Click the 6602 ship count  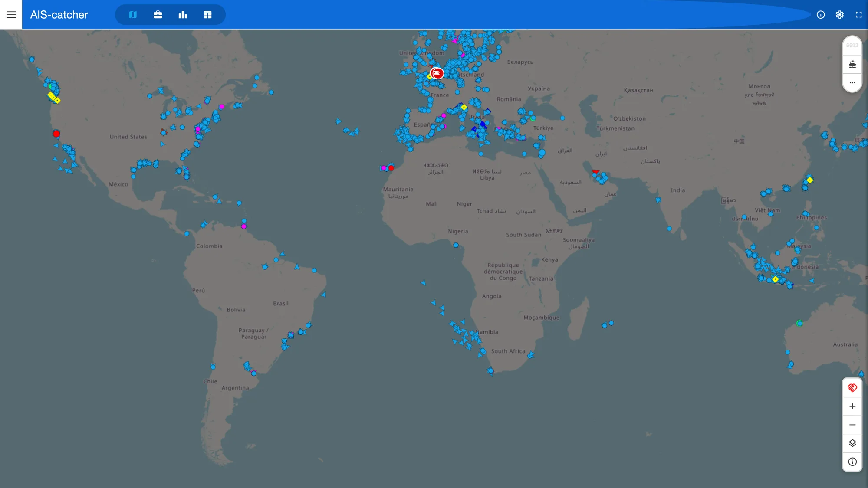coord(852,46)
